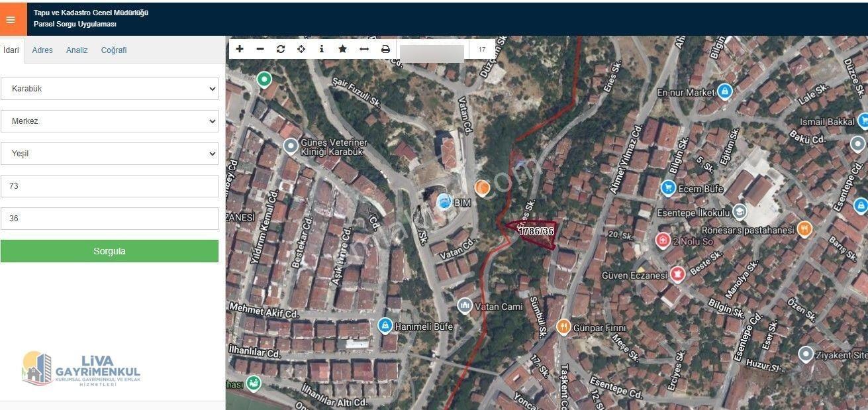Click the block number field containing 73
The height and width of the screenshot is (410, 868).
[109, 186]
